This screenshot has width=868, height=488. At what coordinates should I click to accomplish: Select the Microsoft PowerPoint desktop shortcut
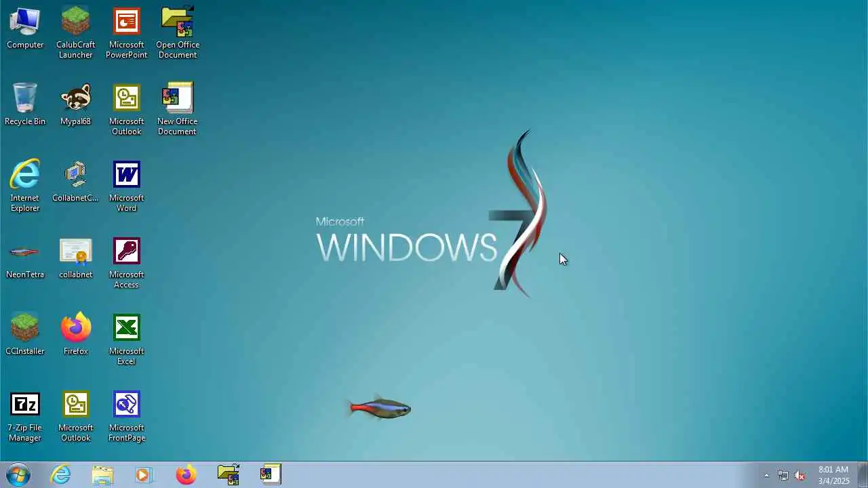pyautogui.click(x=126, y=33)
